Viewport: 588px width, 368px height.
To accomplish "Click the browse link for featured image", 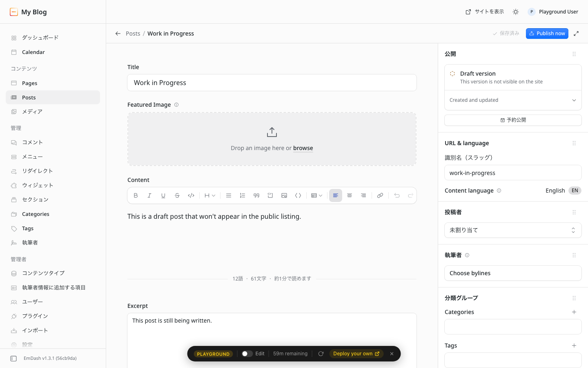I will [x=303, y=148].
